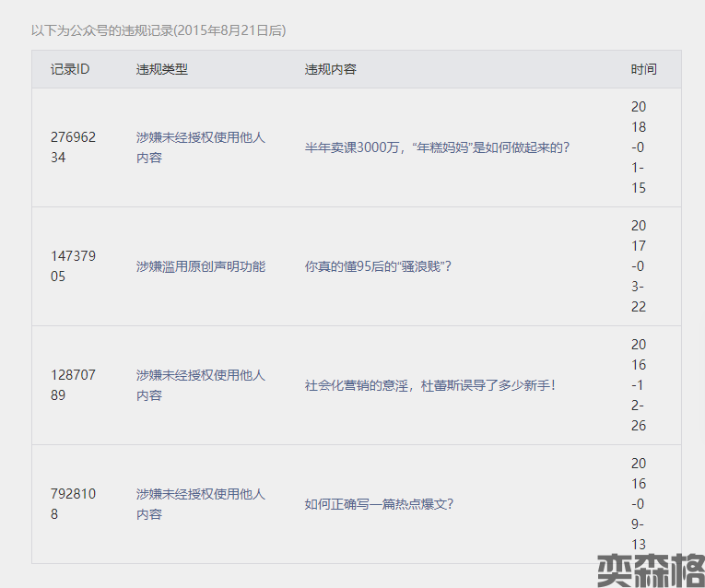The height and width of the screenshot is (588, 705).
Task: Click the 2017-03-22 date cell
Action: coord(639,266)
